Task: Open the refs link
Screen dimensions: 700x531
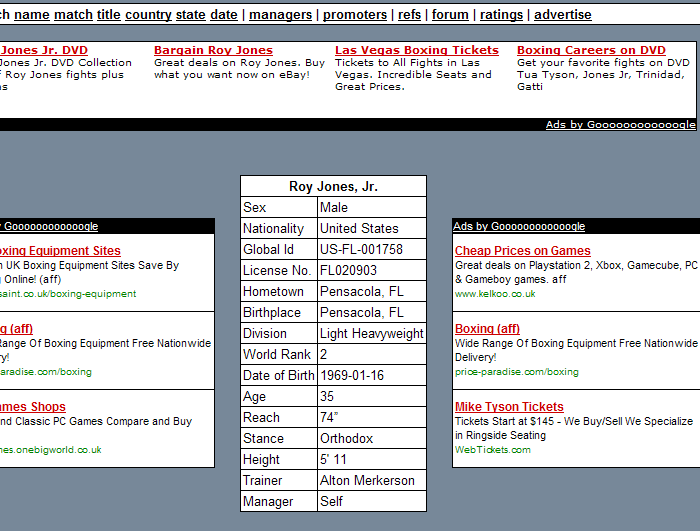Action: [x=409, y=15]
